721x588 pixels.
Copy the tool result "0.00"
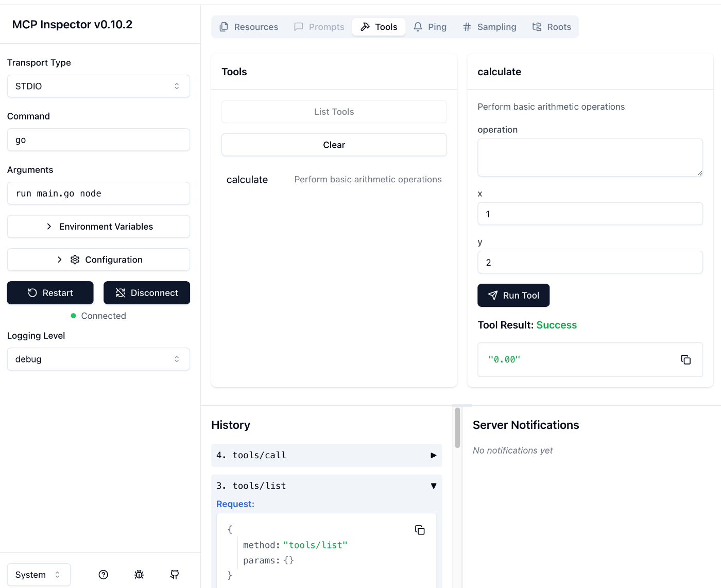685,359
